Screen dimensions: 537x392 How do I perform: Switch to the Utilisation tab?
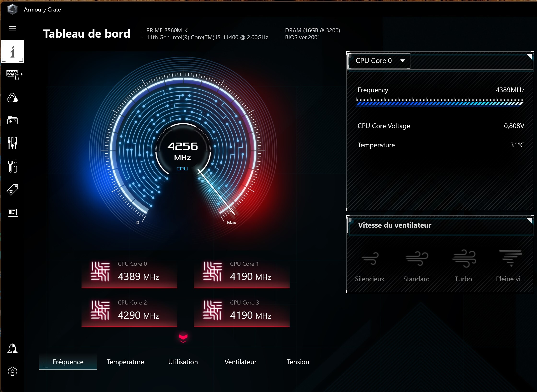[x=183, y=362]
